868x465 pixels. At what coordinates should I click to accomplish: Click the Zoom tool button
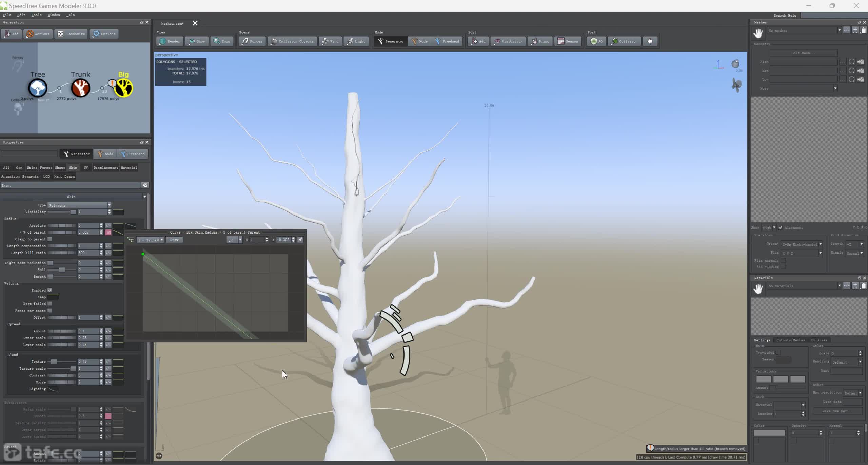tap(222, 41)
